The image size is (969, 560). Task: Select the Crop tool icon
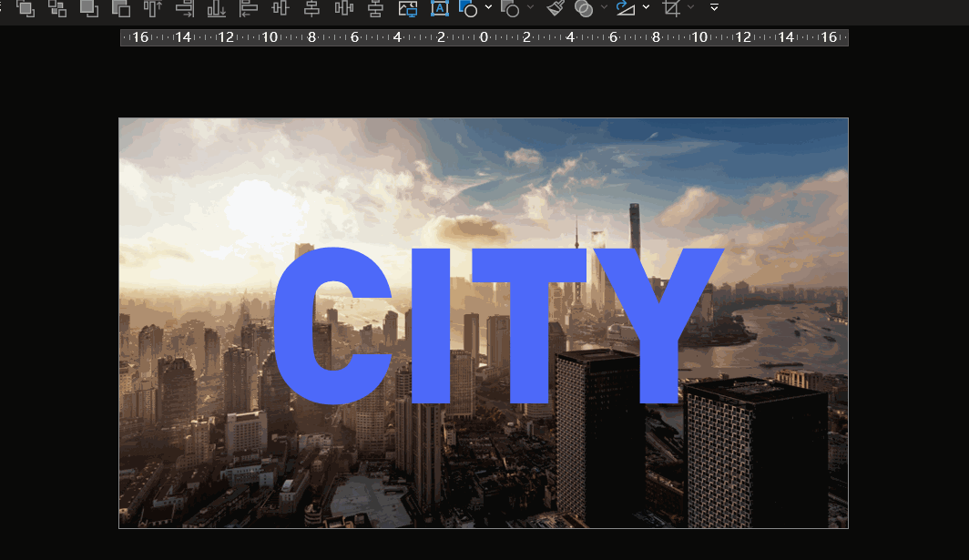point(671,8)
